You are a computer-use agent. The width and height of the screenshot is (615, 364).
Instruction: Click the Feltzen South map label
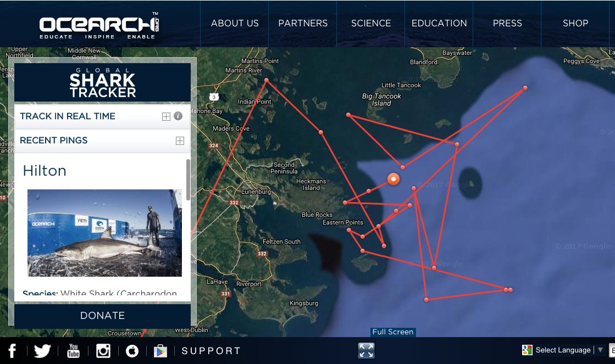pyautogui.click(x=281, y=242)
